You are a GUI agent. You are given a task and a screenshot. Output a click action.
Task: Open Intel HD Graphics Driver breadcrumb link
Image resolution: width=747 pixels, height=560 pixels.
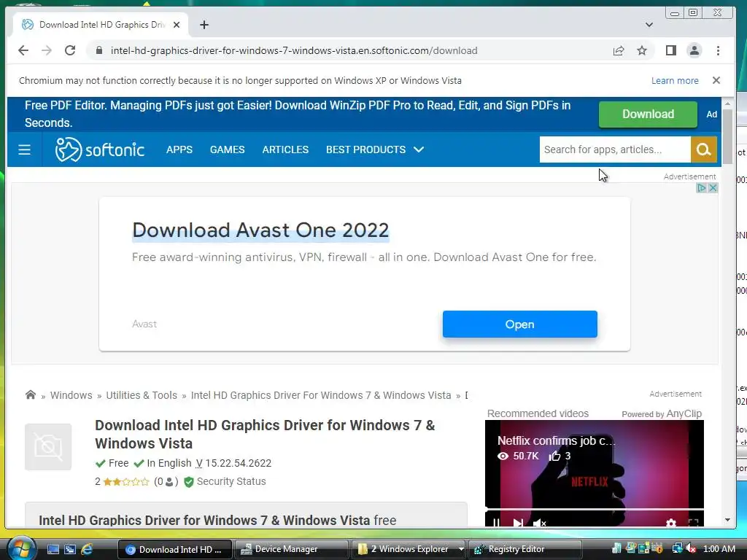pyautogui.click(x=321, y=395)
